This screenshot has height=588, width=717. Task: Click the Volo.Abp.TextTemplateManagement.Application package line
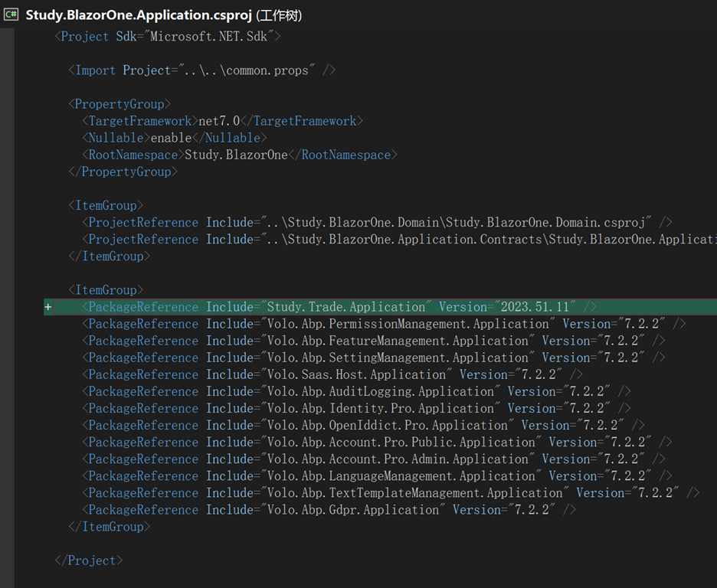(x=391, y=493)
